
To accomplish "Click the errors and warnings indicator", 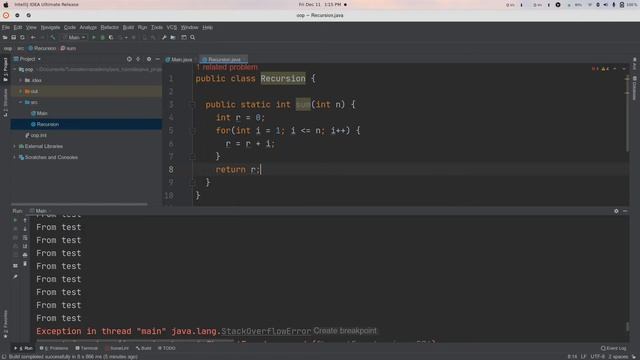I will pos(600,69).
